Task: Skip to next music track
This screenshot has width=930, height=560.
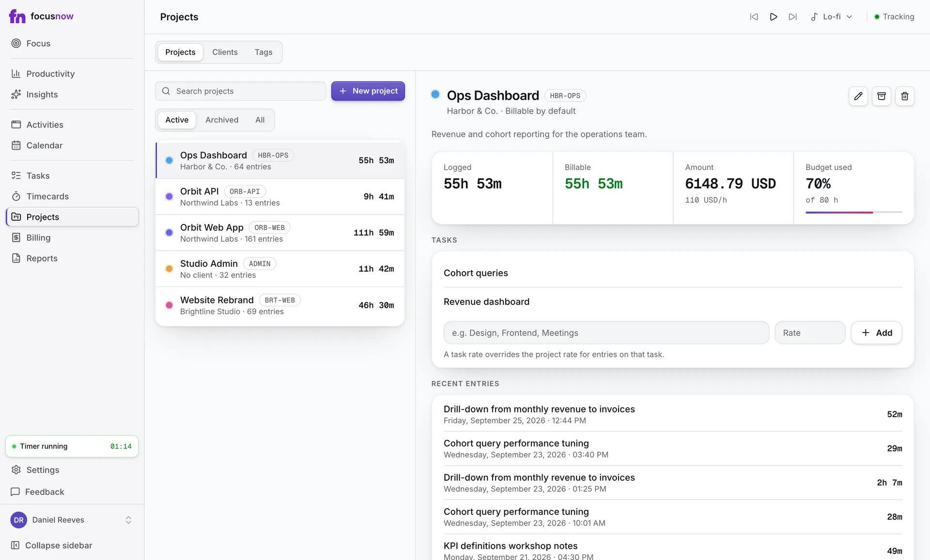Action: coord(793,17)
